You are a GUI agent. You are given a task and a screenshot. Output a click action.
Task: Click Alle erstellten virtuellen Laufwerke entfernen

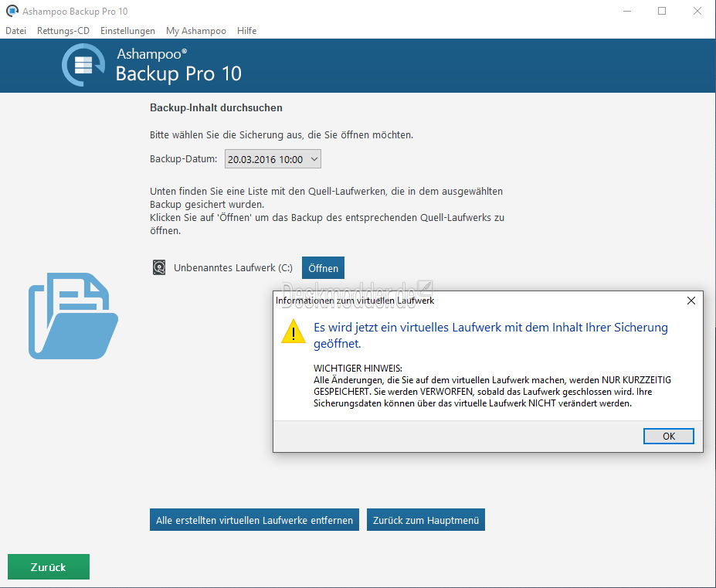(x=254, y=520)
